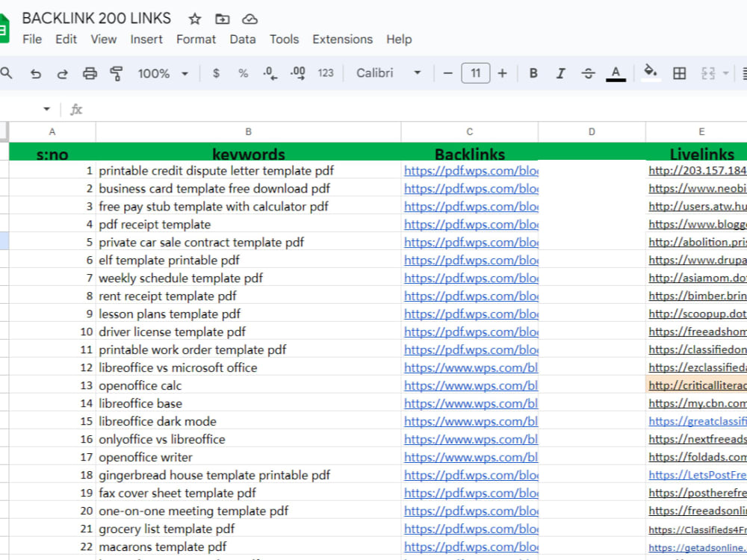Open the fill color picker
This screenshot has width=747, height=560.
coord(651,72)
